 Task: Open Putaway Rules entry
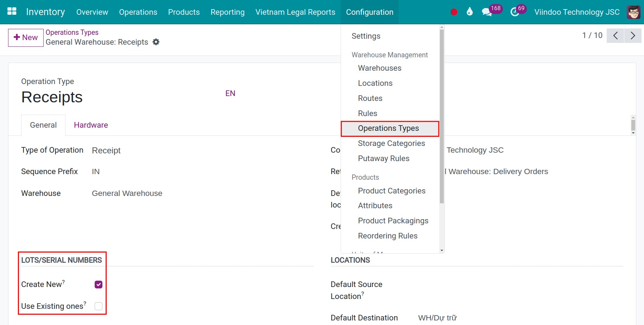click(384, 159)
